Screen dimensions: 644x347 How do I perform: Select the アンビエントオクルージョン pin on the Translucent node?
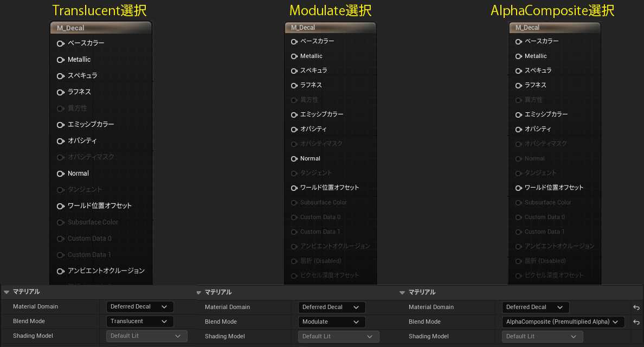[x=60, y=271]
